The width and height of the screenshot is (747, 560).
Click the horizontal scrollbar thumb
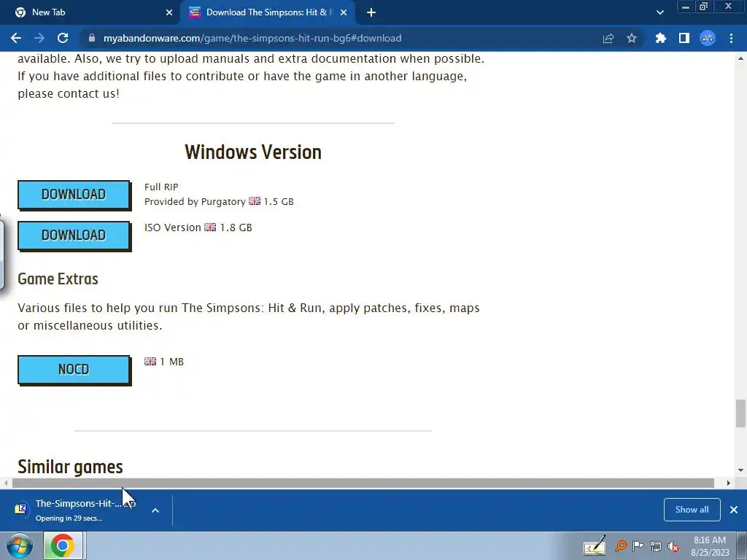(363, 483)
